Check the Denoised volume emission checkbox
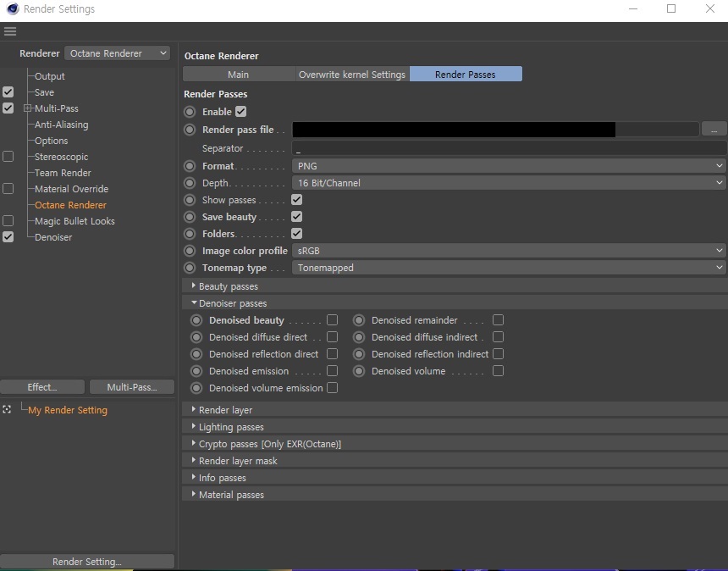 332,388
